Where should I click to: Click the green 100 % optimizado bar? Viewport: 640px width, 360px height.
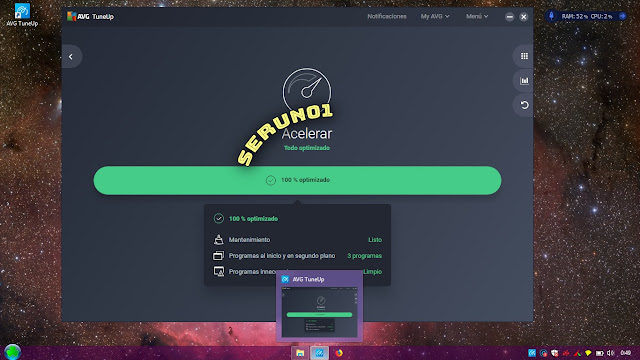(297, 180)
